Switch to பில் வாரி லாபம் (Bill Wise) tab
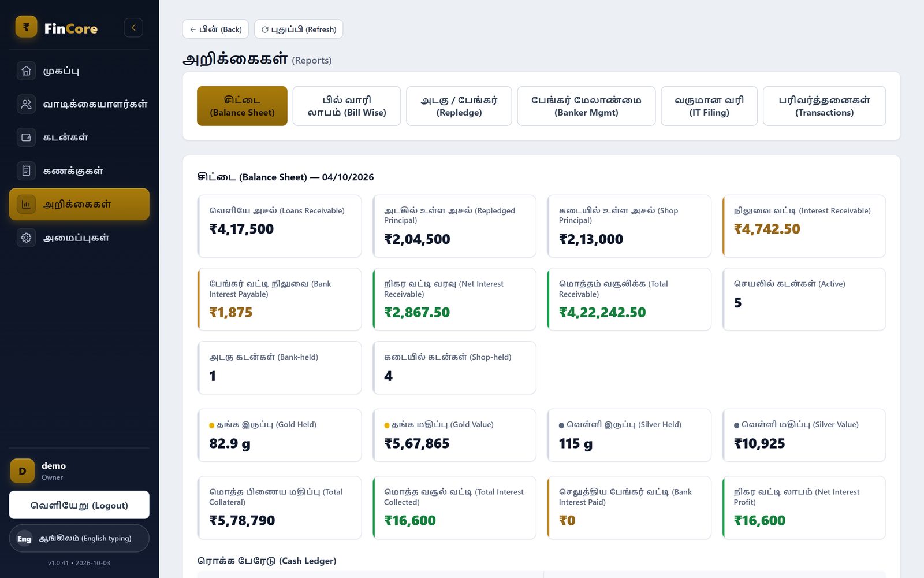Viewport: 924px width, 578px height. 346,106
